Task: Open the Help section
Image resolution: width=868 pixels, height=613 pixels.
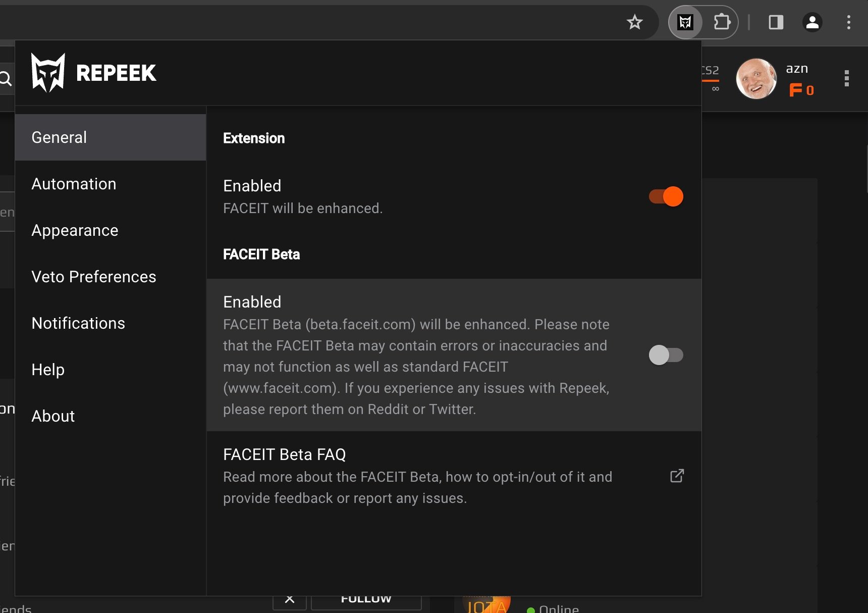Action: (x=48, y=370)
